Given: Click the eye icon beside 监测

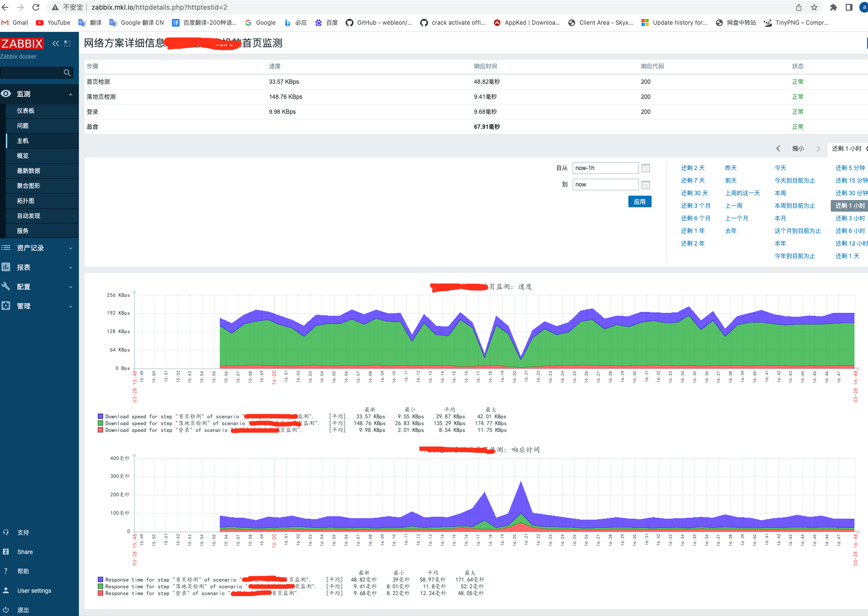Looking at the screenshot, I should click(6, 94).
